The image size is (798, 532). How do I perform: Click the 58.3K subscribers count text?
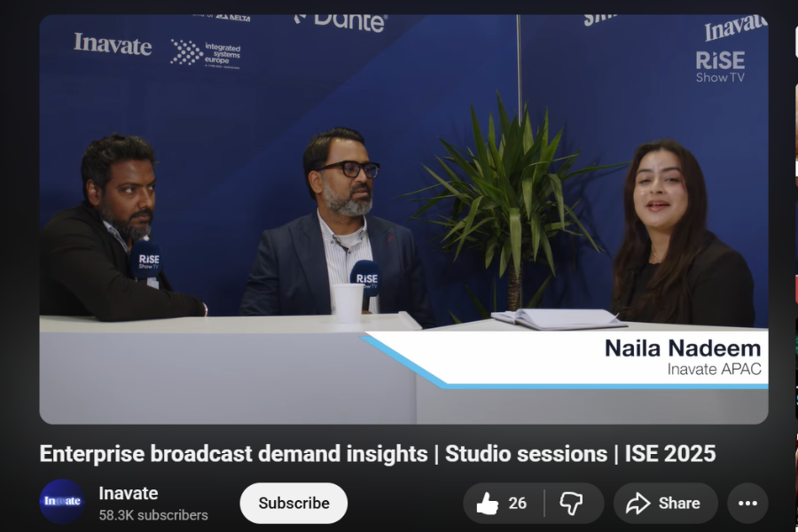[x=153, y=515]
